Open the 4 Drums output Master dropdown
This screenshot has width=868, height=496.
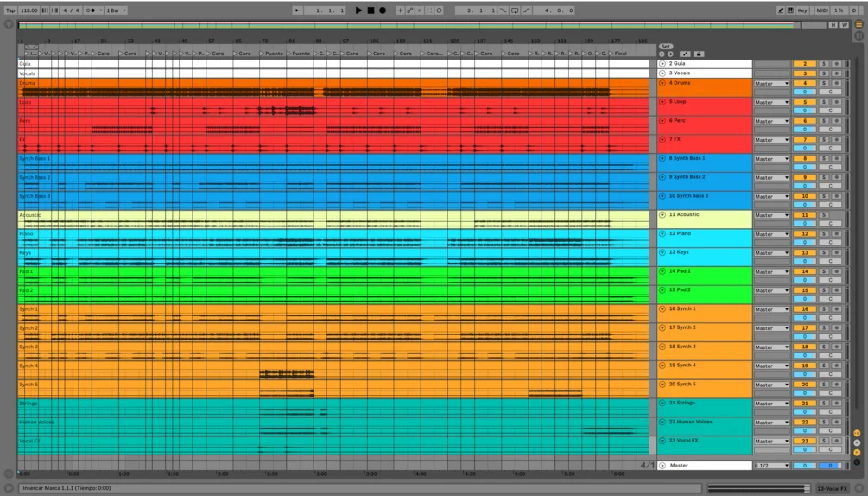pyautogui.click(x=771, y=84)
